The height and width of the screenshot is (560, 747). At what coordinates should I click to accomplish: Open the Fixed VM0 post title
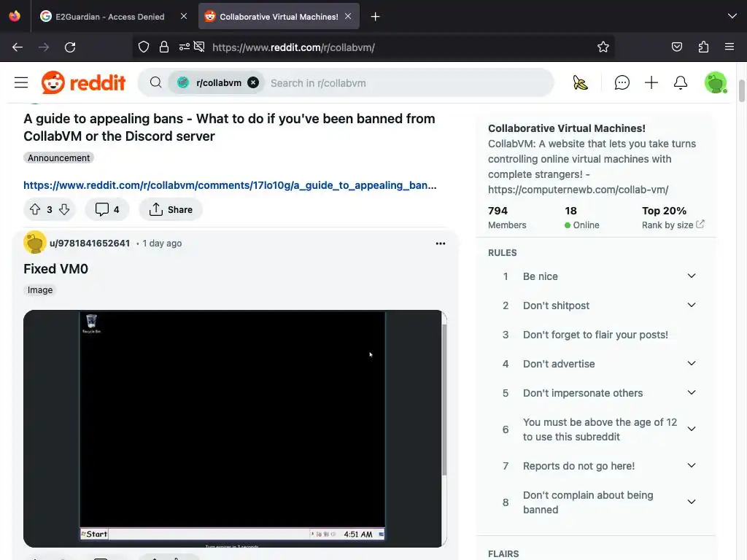click(x=55, y=268)
